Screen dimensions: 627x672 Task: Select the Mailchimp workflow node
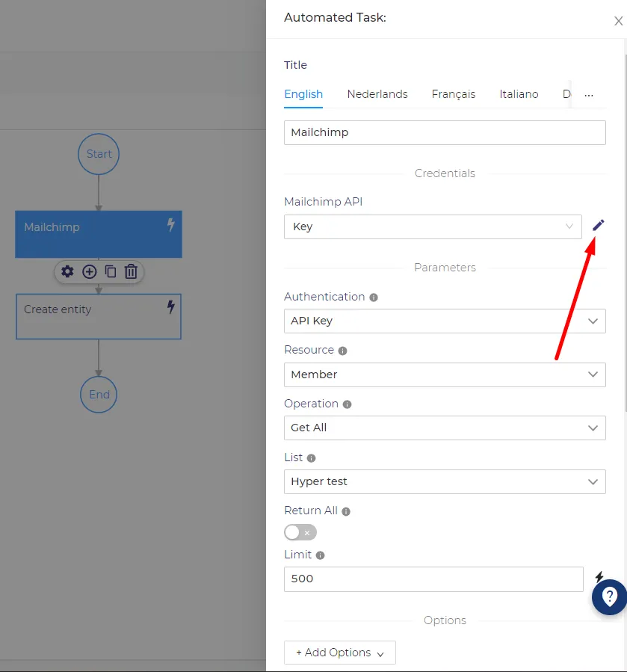click(x=99, y=234)
